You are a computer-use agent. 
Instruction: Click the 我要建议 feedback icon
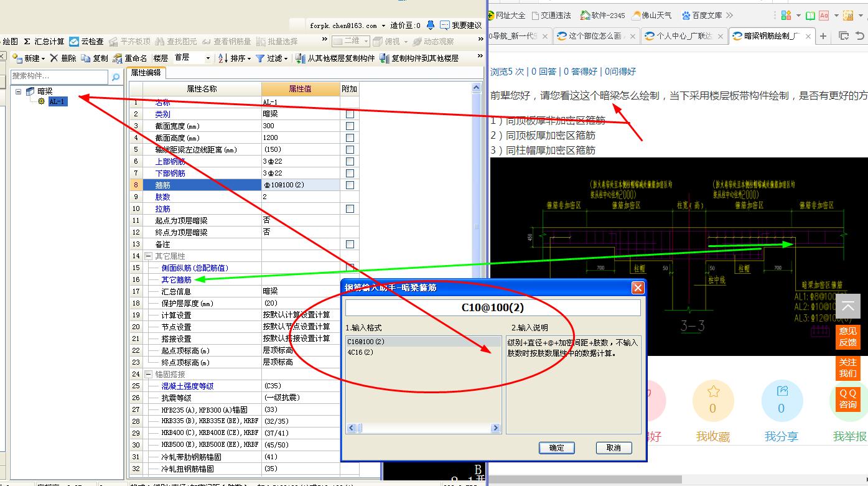(x=444, y=25)
